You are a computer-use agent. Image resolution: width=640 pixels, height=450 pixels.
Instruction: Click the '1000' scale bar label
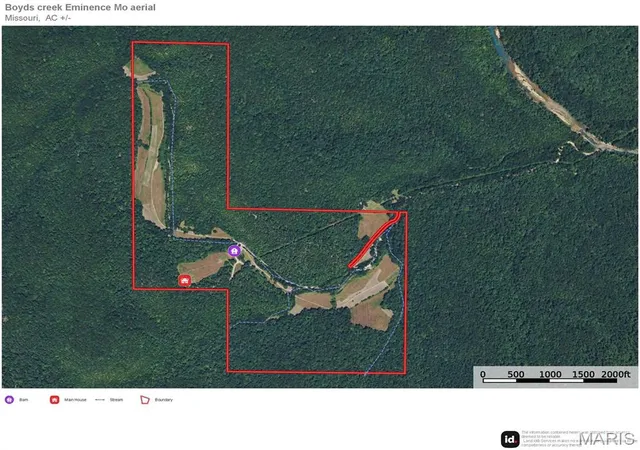550,374
